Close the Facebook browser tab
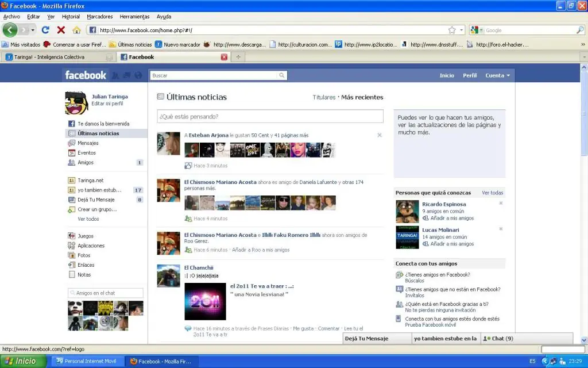Screen dimensions: 588x368 224,57
